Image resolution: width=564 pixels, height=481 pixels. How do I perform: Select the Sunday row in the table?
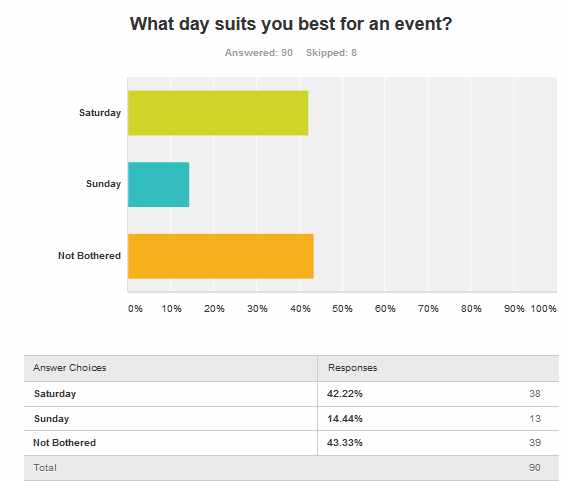[292, 419]
